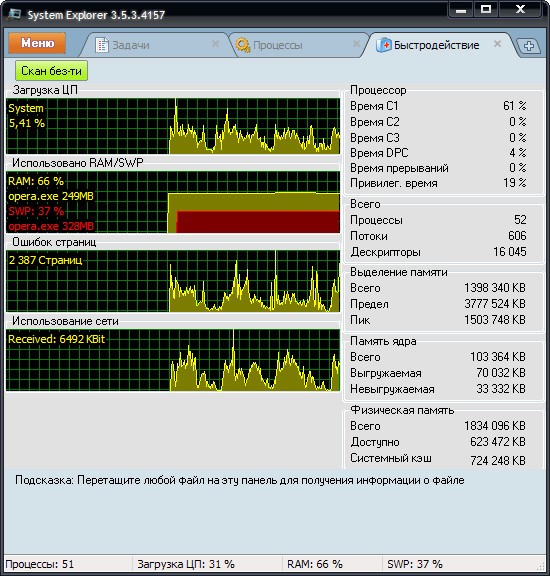
Task: Click Физическая память Всего 1834 096 KB
Action: point(495,426)
